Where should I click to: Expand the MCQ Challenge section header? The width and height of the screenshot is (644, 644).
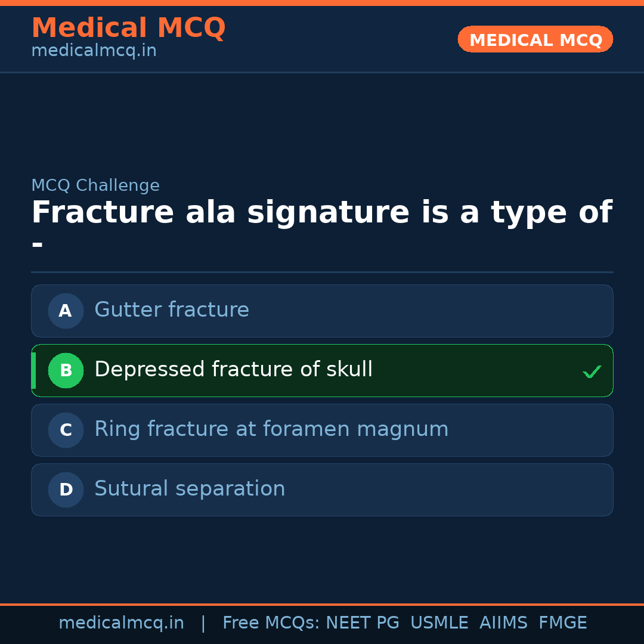pos(95,185)
